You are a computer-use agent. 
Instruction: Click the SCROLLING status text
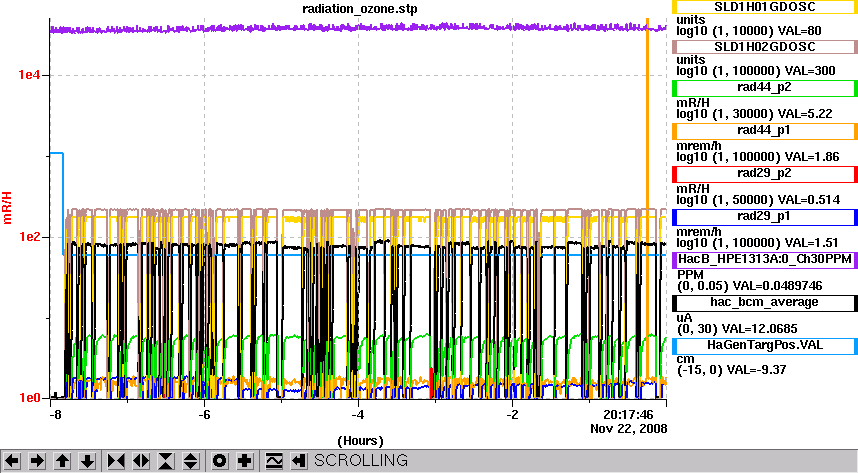(x=361, y=460)
